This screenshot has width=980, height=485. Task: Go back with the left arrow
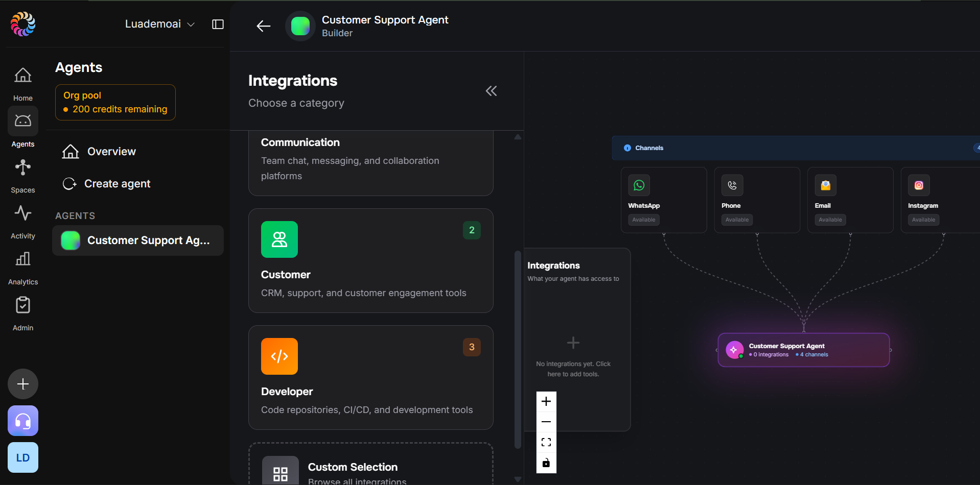[263, 26]
